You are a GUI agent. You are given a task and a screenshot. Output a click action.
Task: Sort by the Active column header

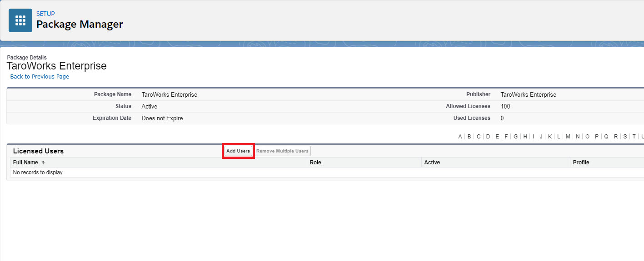[432, 163]
